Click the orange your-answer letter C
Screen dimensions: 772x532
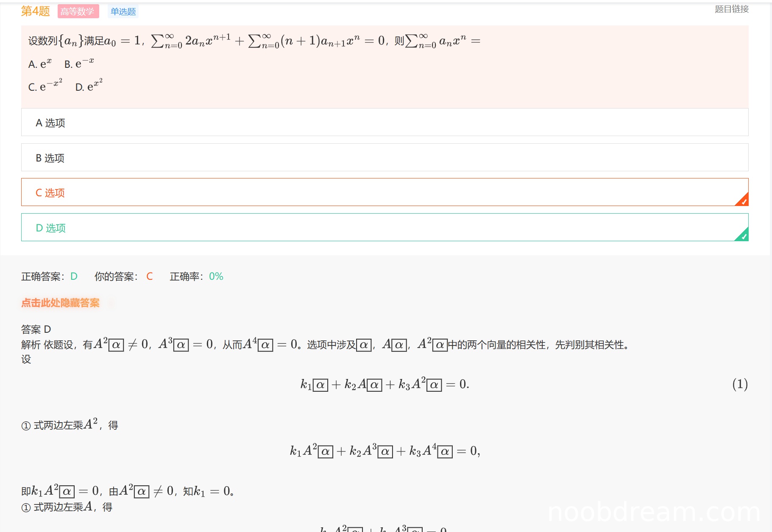[x=149, y=276]
